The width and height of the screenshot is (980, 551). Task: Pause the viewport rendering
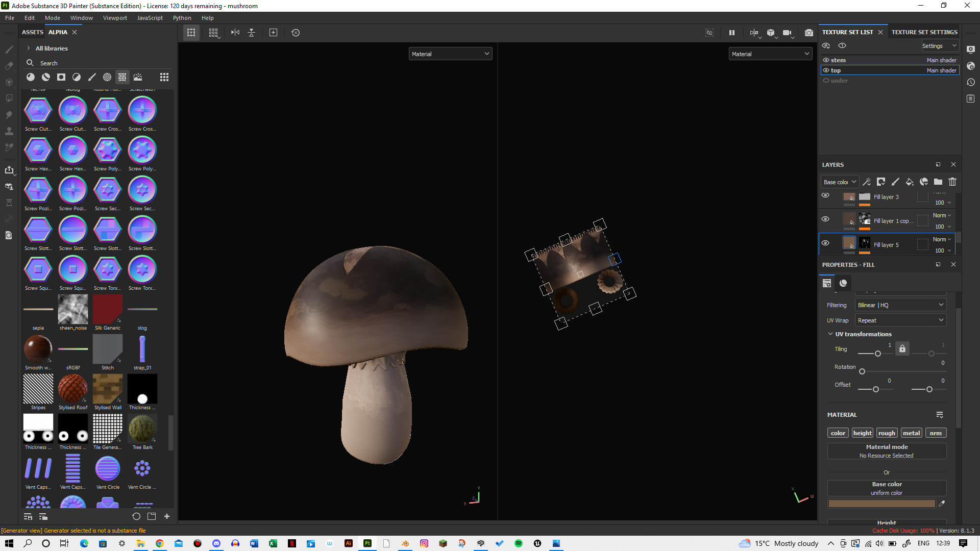pos(732,33)
